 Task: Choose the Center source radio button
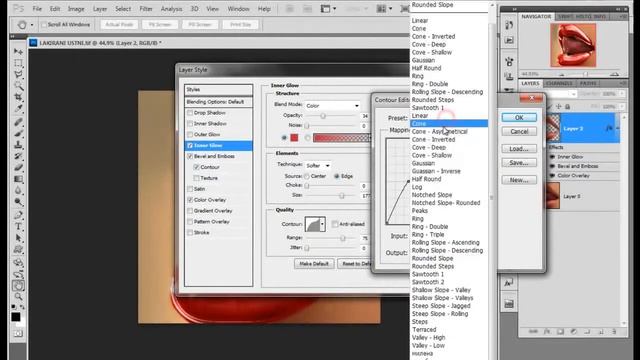pos(307,176)
